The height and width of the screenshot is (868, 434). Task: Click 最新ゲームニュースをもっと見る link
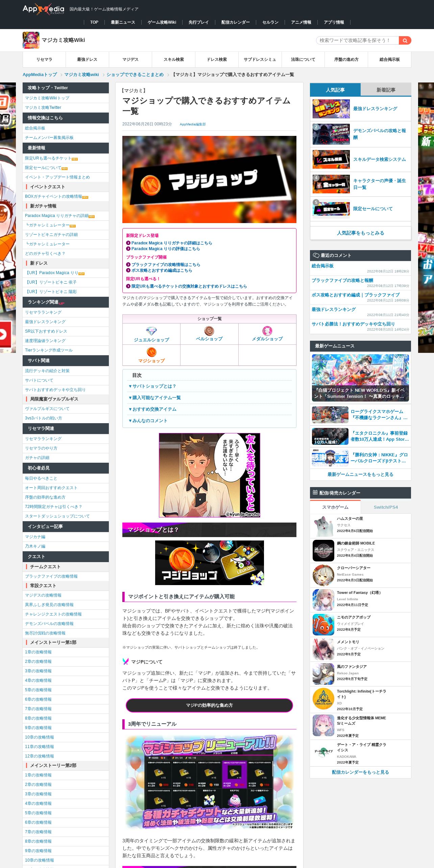[x=361, y=474]
